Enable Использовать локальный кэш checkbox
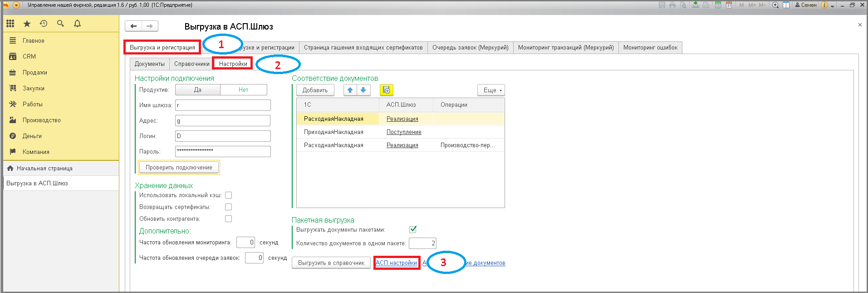 tap(229, 195)
